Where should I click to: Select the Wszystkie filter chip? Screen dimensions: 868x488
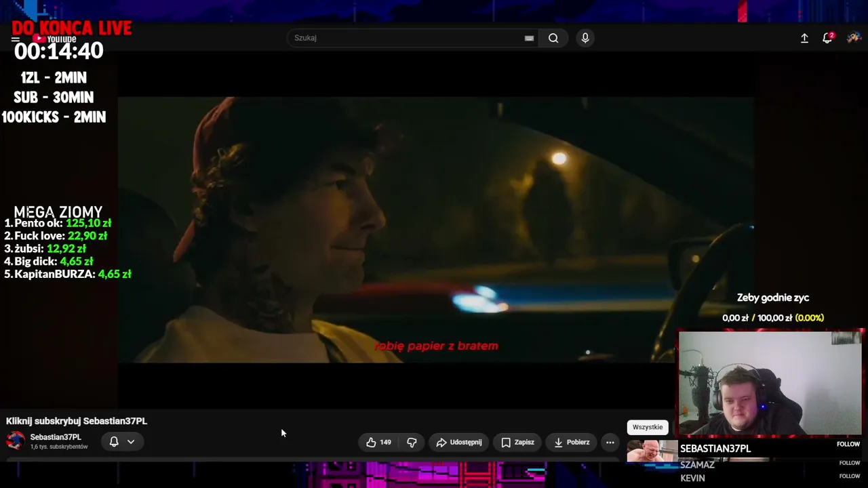pos(648,427)
